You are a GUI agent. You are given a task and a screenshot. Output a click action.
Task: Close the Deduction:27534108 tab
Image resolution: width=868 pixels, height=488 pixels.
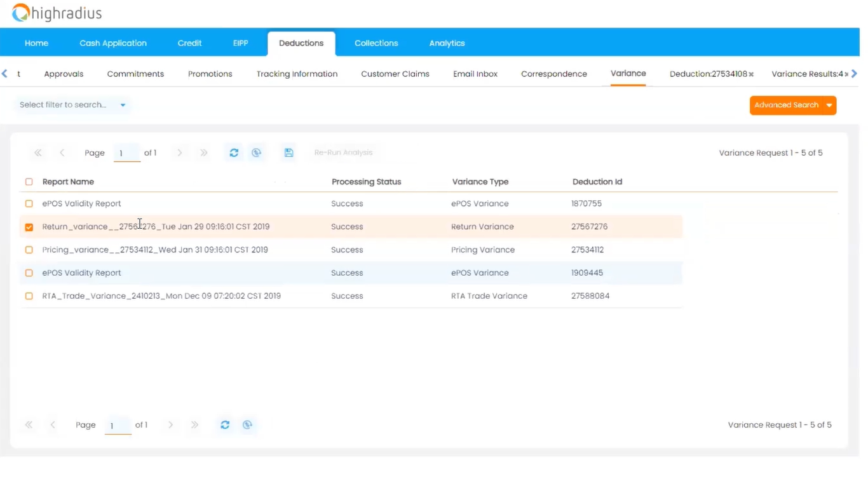pyautogui.click(x=751, y=74)
